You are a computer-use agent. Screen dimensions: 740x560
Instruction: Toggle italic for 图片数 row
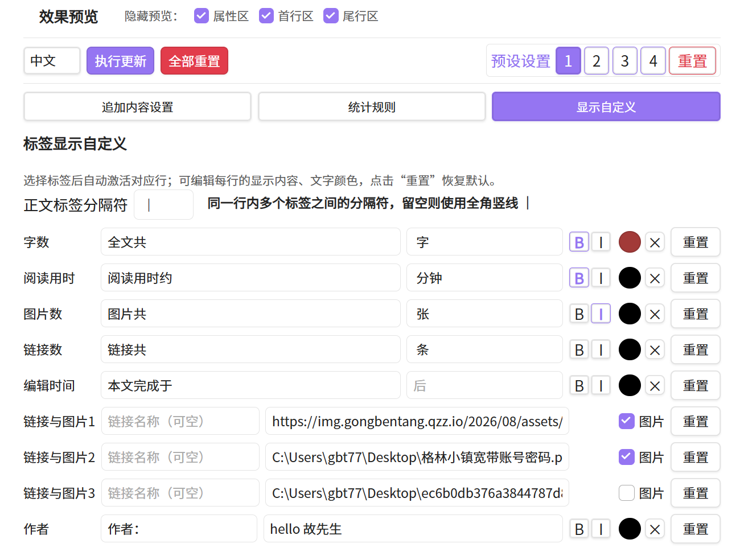tap(601, 314)
